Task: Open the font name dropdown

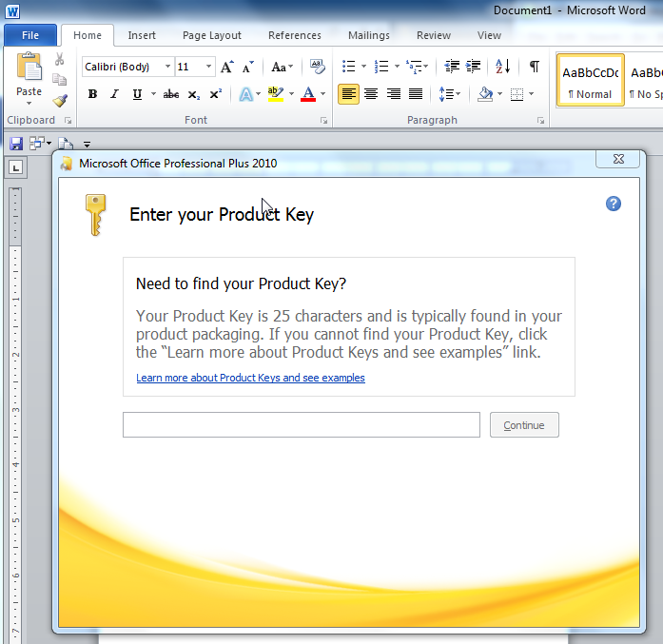Action: point(167,67)
